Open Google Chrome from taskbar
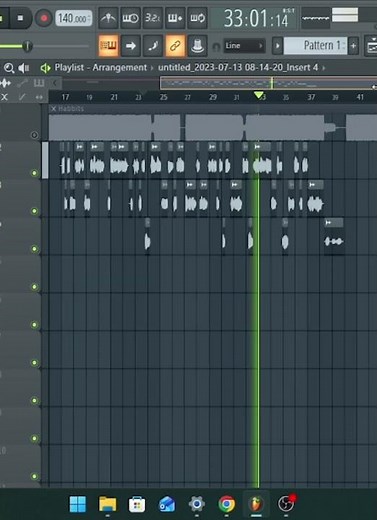377x520 pixels. pyautogui.click(x=226, y=504)
